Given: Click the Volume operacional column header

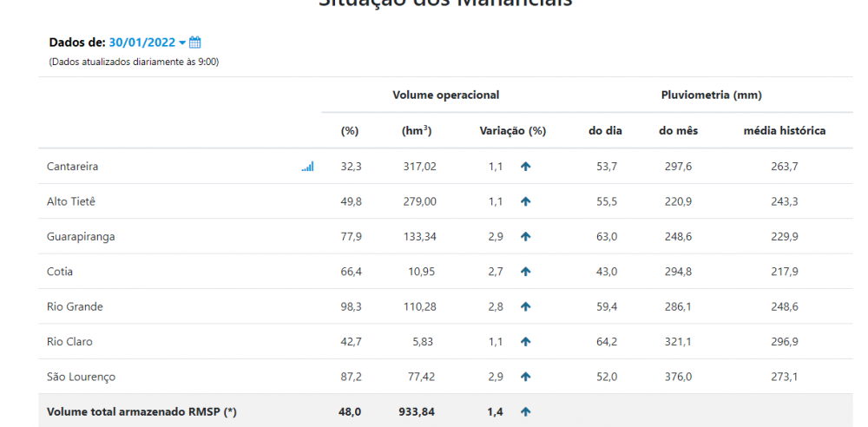Looking at the screenshot, I should click(445, 95).
